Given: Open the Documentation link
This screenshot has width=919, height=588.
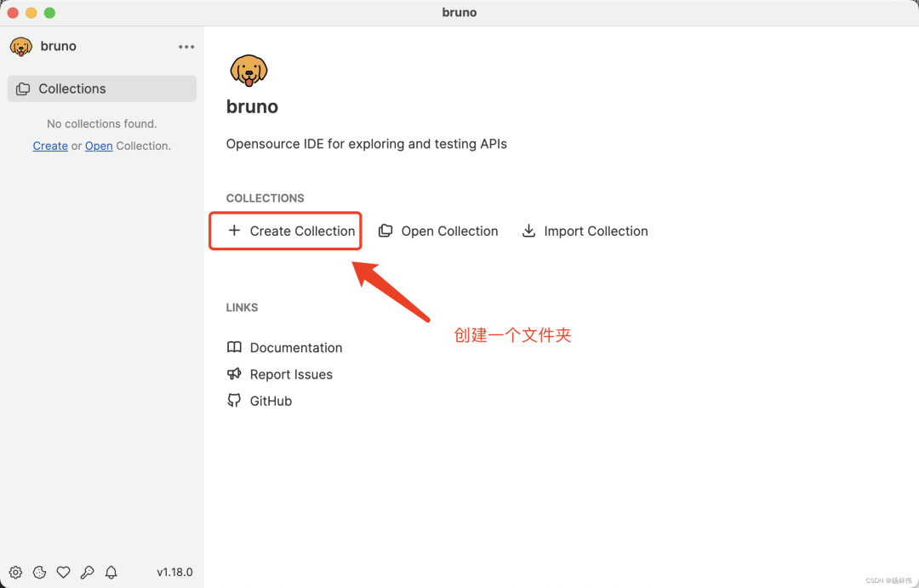Looking at the screenshot, I should point(284,348).
